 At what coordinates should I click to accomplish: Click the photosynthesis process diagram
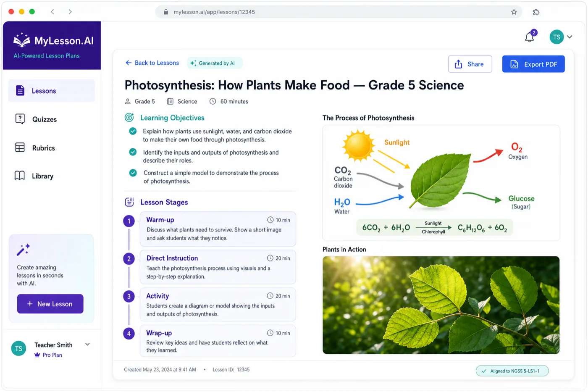(441, 183)
